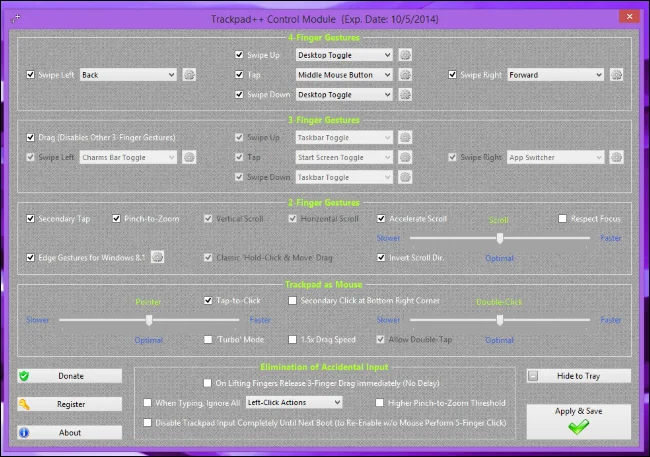Click the Scroll speed slider thumb
Screen dimensions: 650x457
click(500, 238)
